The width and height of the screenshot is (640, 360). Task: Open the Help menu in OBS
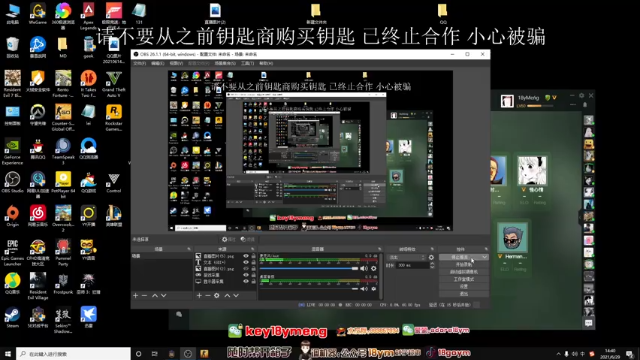266,63
